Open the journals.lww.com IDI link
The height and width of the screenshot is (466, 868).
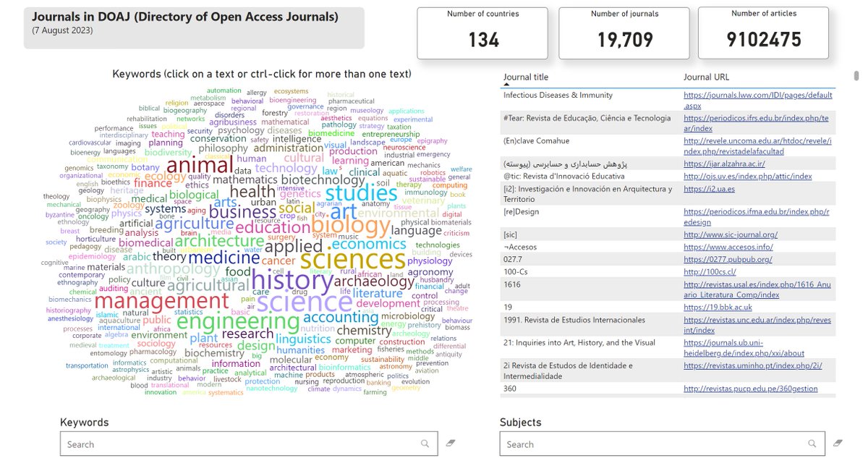[x=758, y=100]
